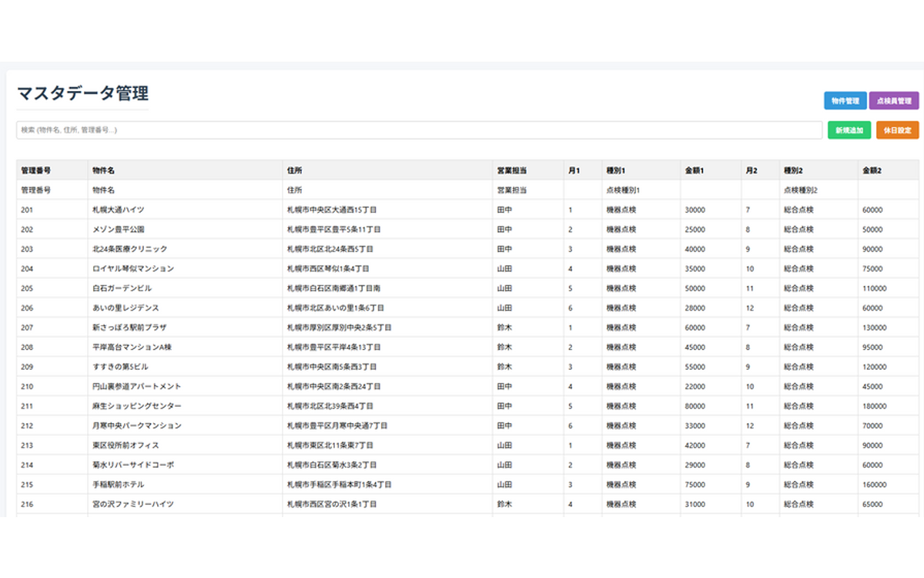
Task: Click management number 207 cell
Action: (x=28, y=328)
